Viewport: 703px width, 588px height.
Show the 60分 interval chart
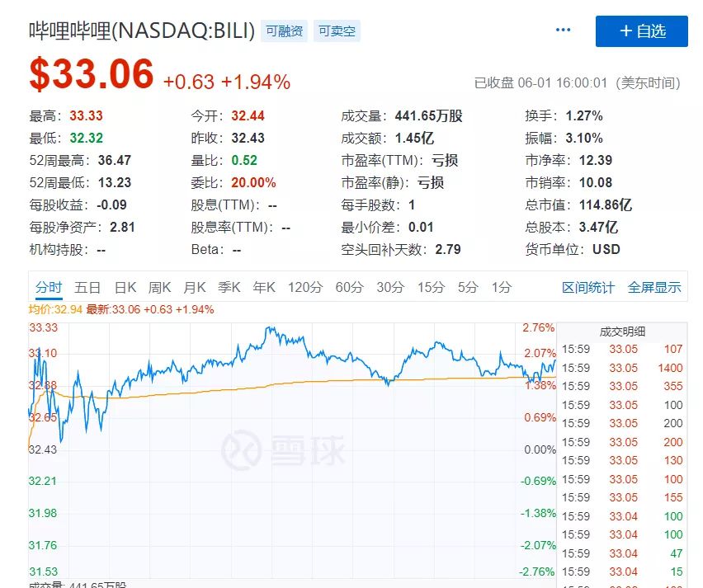pyautogui.click(x=349, y=287)
